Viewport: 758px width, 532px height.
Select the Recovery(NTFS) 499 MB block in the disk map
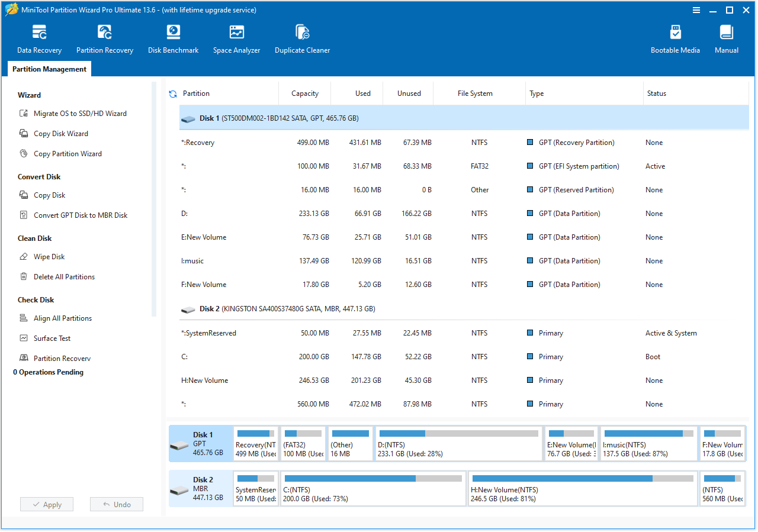point(256,443)
